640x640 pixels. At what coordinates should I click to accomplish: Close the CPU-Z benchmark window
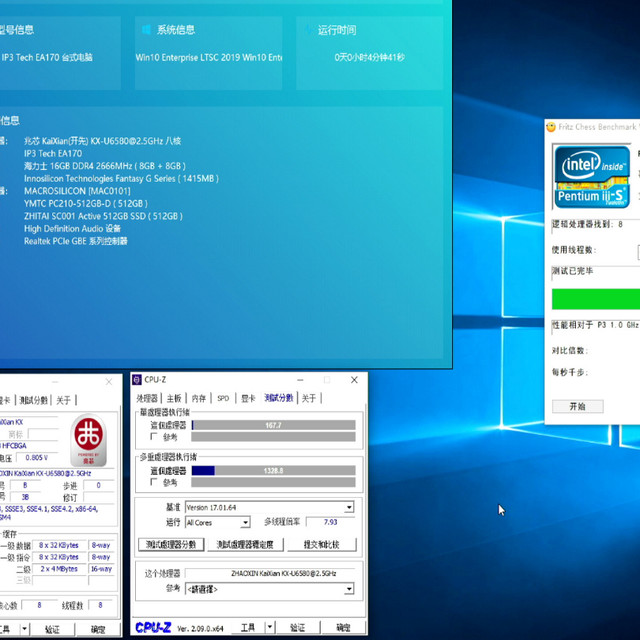(x=354, y=380)
